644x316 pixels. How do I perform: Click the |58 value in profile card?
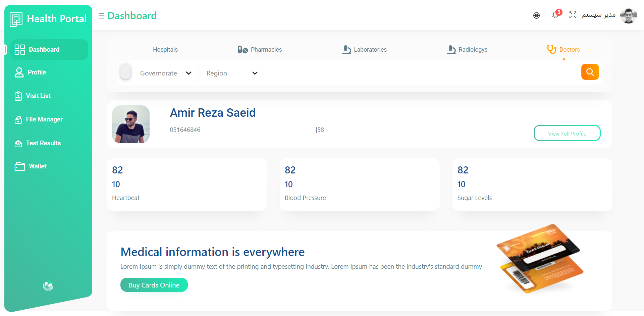(x=320, y=130)
